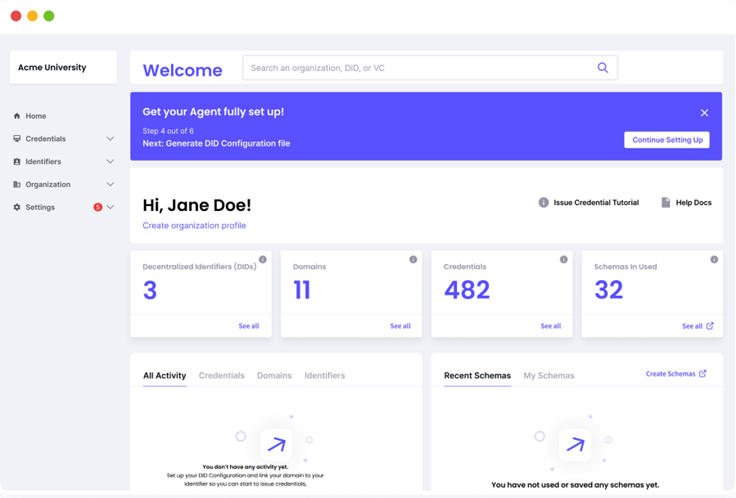Expand the Identifiers sidebar menu
The width and height of the screenshot is (736, 498).
tap(110, 162)
